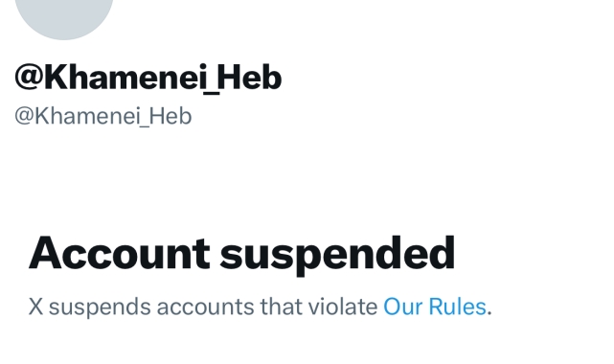Click the word 'Rules' in blue link
This screenshot has height=364, width=614.
(457, 307)
